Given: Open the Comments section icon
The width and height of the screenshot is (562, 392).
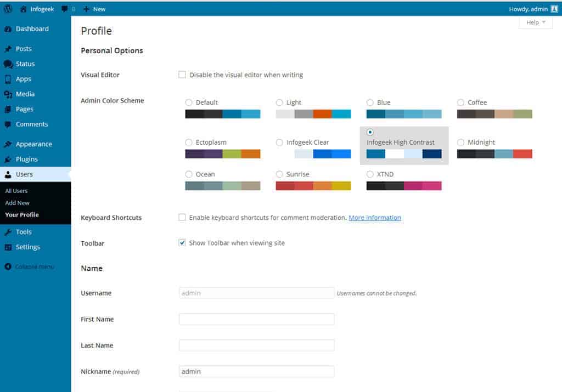Looking at the screenshot, I should 8,124.
